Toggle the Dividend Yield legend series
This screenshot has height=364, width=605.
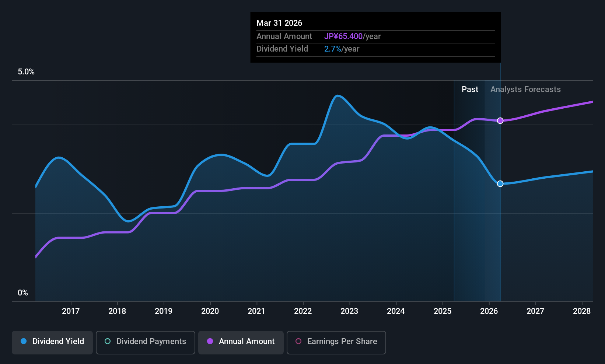tap(52, 342)
